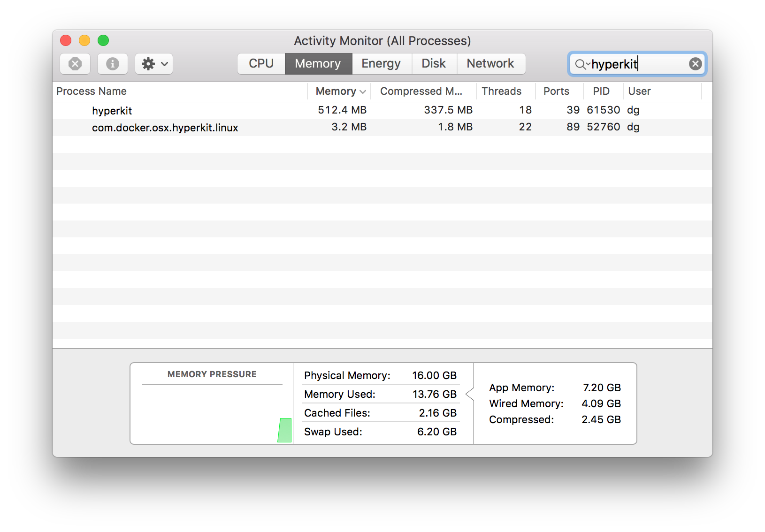Open the gear actions dropdown menu
The width and height of the screenshot is (765, 532).
point(154,64)
